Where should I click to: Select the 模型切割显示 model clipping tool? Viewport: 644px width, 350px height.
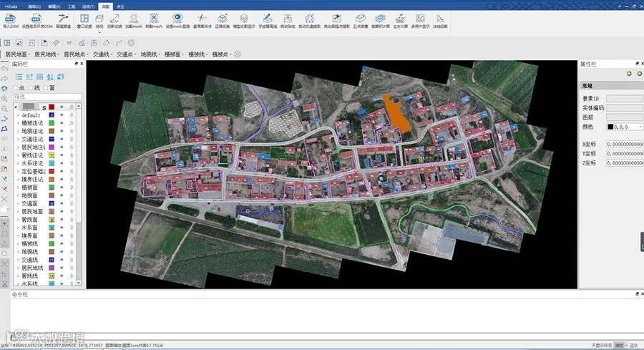coord(245,19)
